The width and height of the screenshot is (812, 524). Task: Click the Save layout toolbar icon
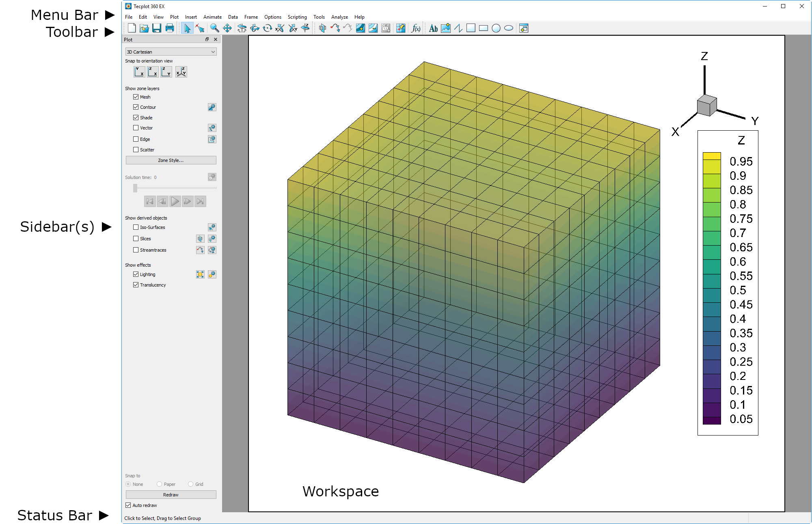(x=157, y=28)
